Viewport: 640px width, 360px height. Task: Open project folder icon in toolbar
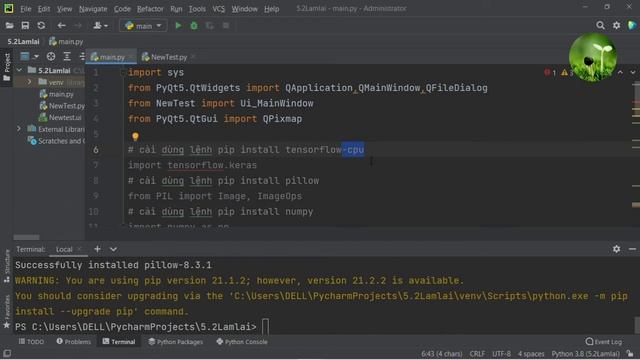pyautogui.click(x=9, y=25)
